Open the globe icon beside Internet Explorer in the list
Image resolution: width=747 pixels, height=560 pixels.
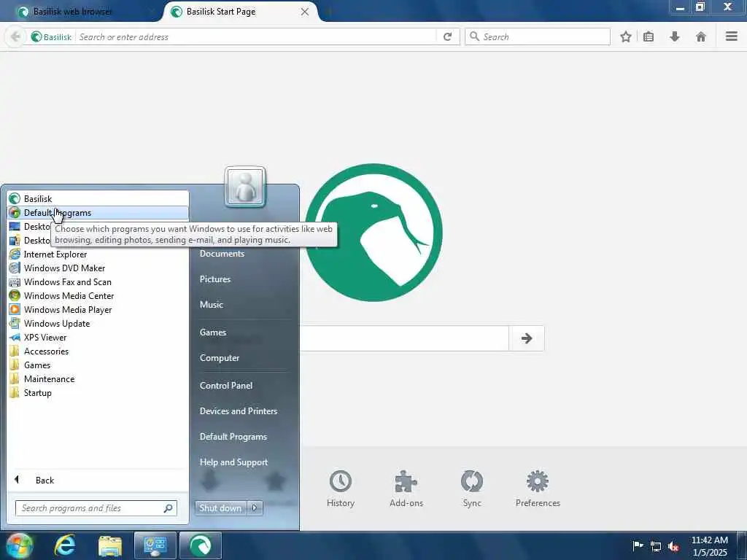pyautogui.click(x=15, y=254)
